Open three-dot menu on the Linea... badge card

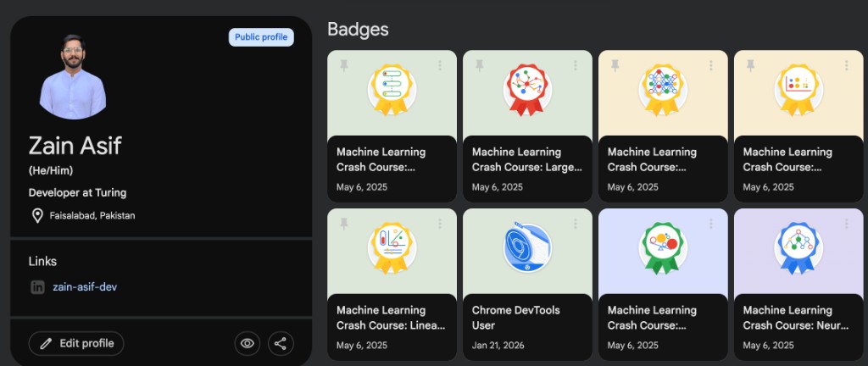point(440,224)
